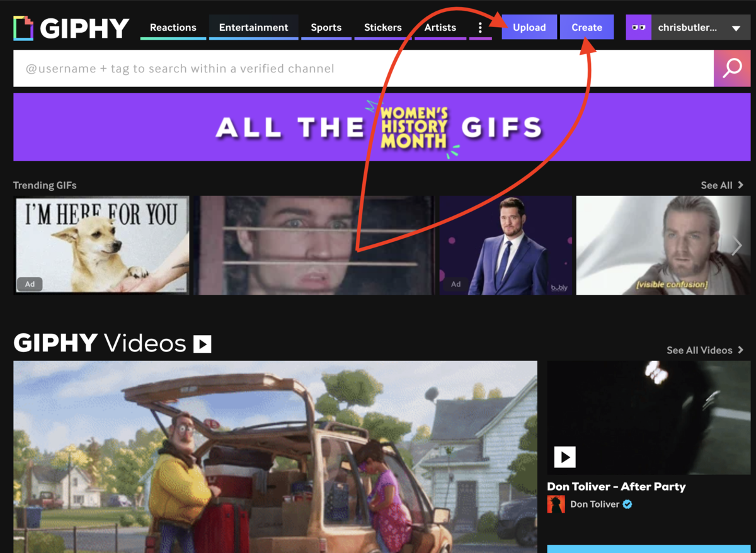The height and width of the screenshot is (553, 756).
Task: Click Don Toliver's channel avatar
Action: tap(556, 504)
